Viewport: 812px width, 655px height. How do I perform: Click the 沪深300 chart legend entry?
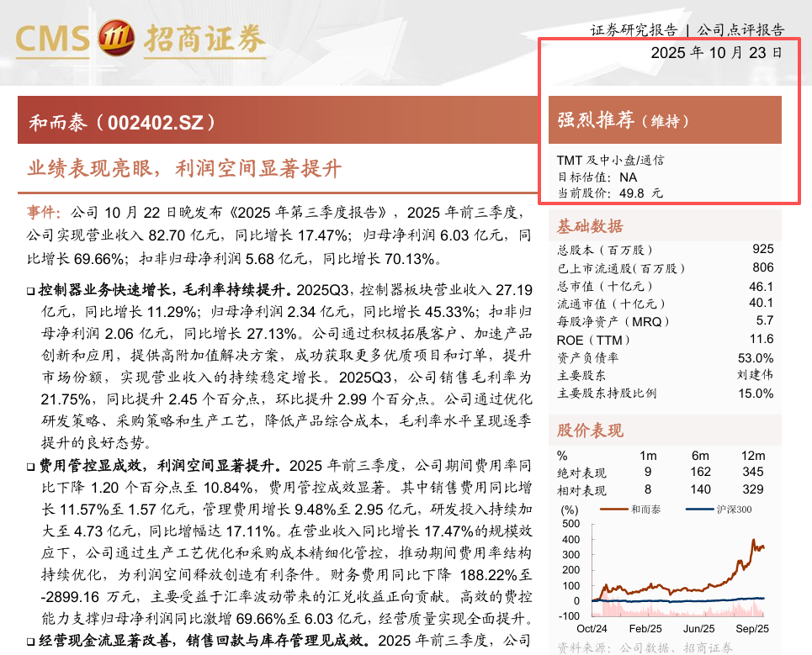(719, 509)
